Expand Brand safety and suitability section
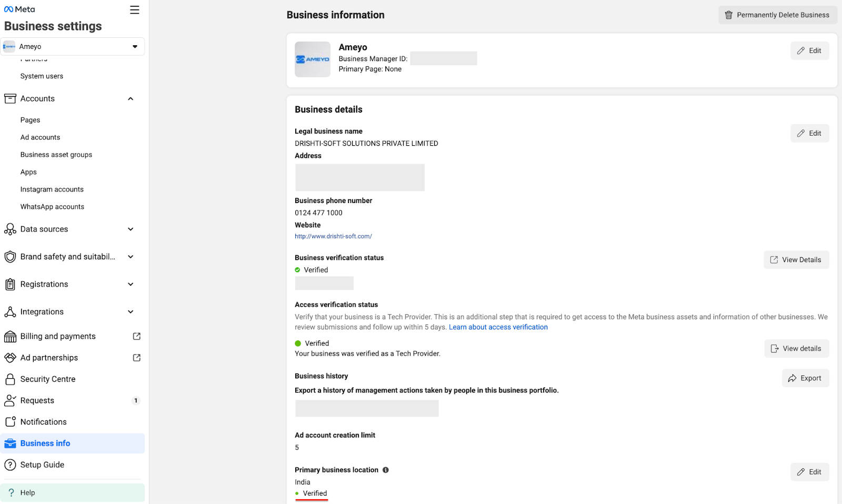 tap(131, 257)
